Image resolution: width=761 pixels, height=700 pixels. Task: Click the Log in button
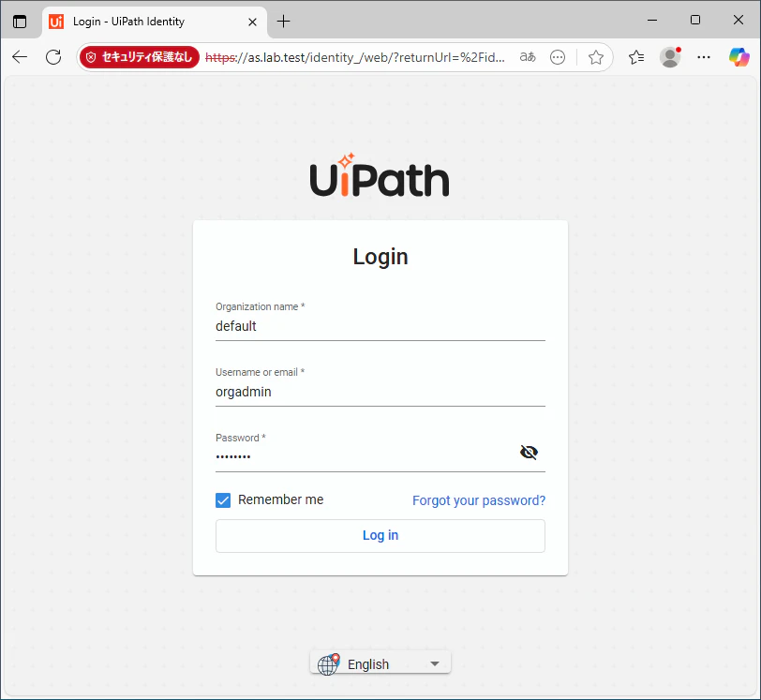[x=380, y=536]
